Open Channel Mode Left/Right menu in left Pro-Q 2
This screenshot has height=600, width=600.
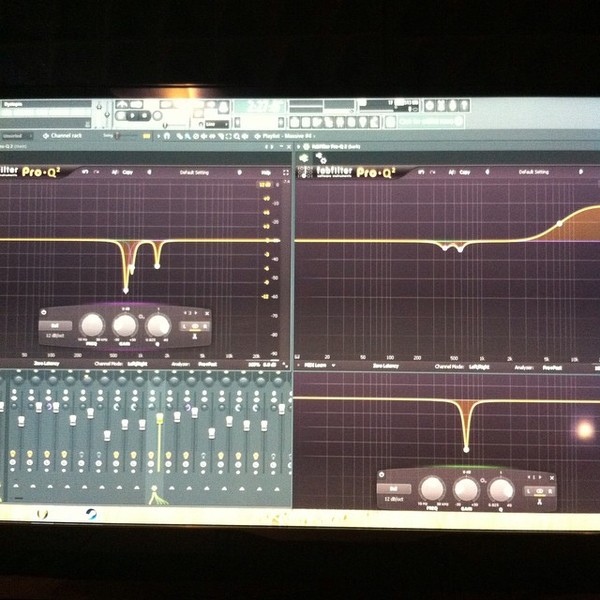click(x=137, y=364)
